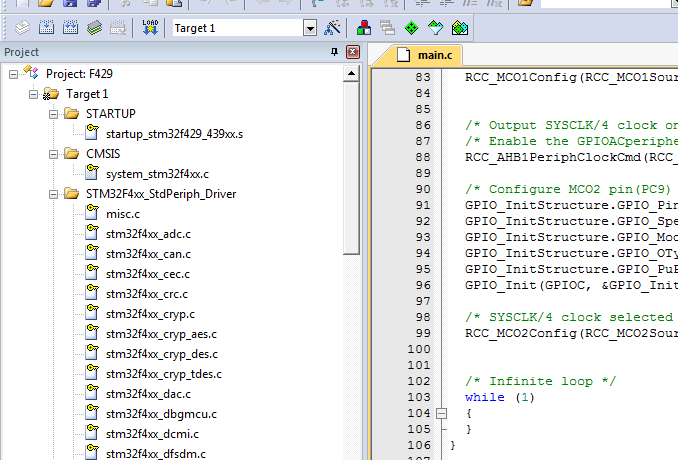Click the LOAD download to flash icon
The image size is (678, 460).
click(x=150, y=28)
